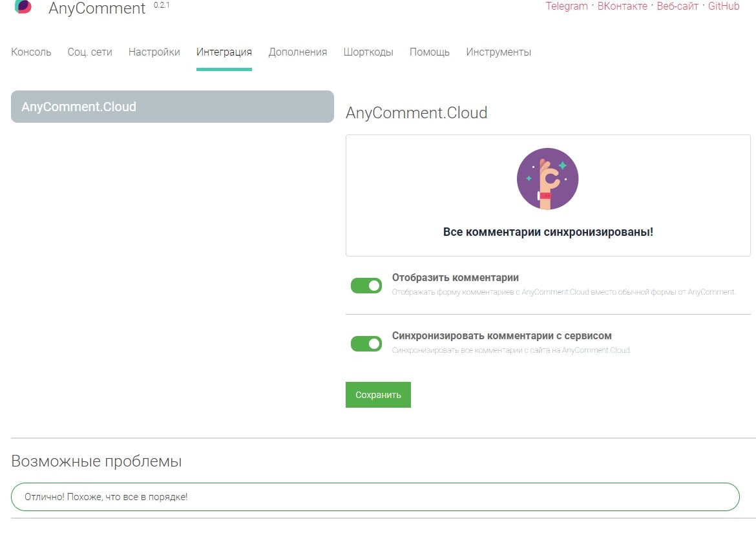
Task: Click the AnyComment logo icon
Action: (x=23, y=6)
